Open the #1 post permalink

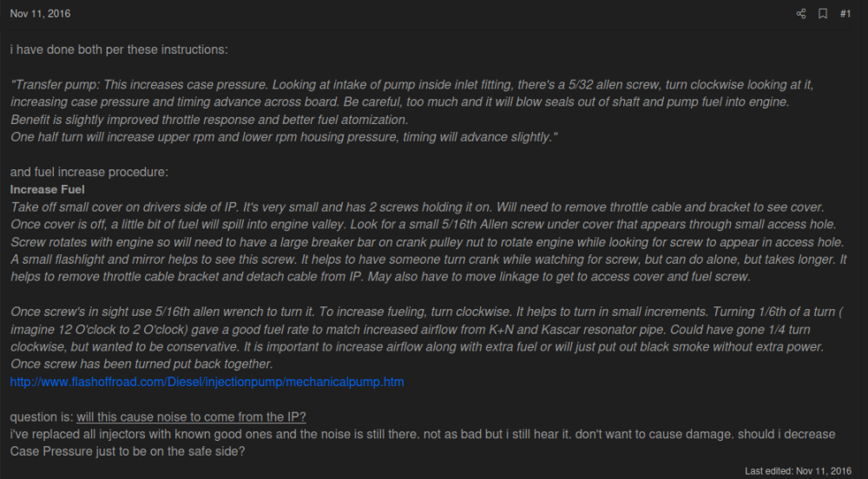845,14
